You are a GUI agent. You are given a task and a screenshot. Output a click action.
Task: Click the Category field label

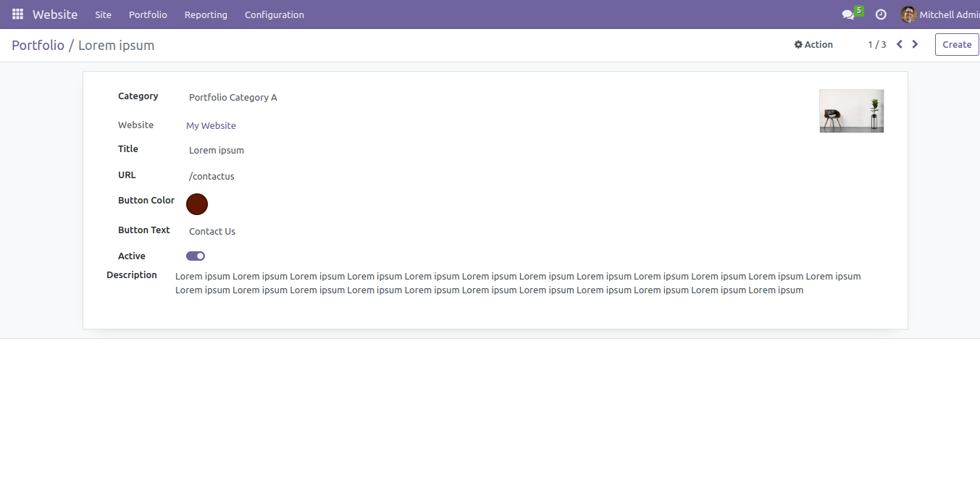click(138, 96)
